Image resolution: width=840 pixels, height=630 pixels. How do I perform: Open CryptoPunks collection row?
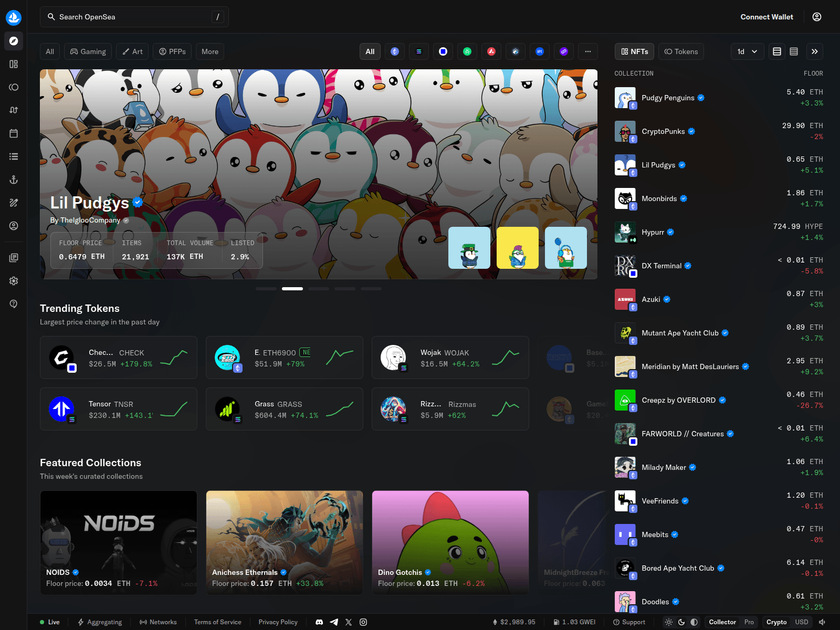(719, 131)
